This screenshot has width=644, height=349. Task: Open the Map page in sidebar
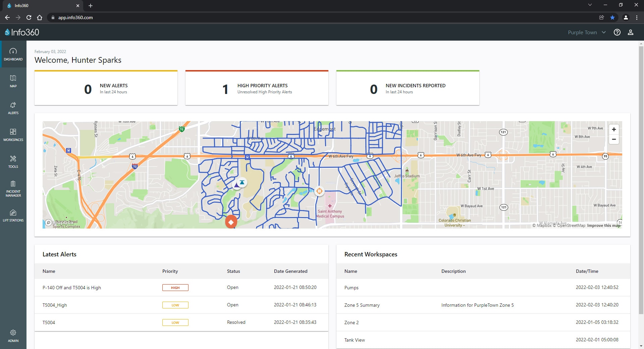tap(13, 81)
